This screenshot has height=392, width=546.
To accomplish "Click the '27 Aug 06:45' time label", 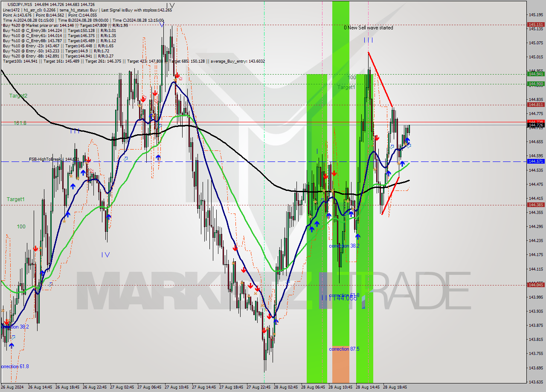I will click(x=149, y=387).
